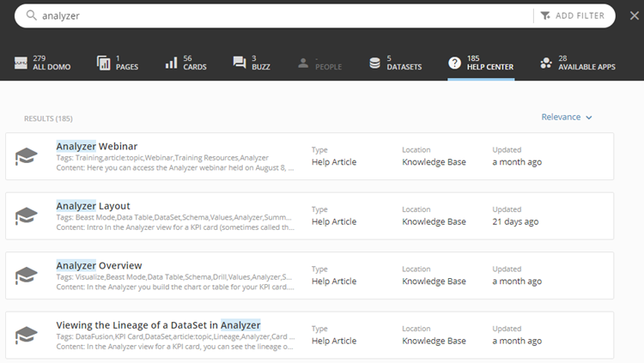
Task: Expand the Relevance sort dropdown
Action: tap(567, 118)
